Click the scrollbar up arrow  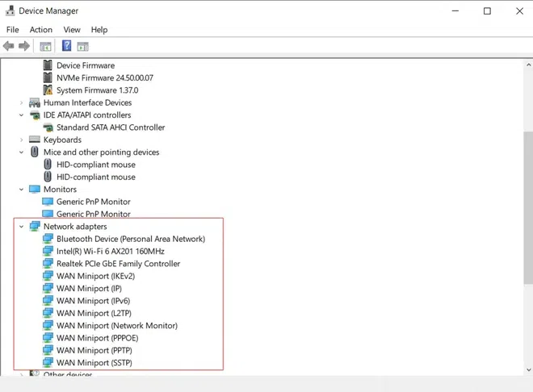(528, 65)
